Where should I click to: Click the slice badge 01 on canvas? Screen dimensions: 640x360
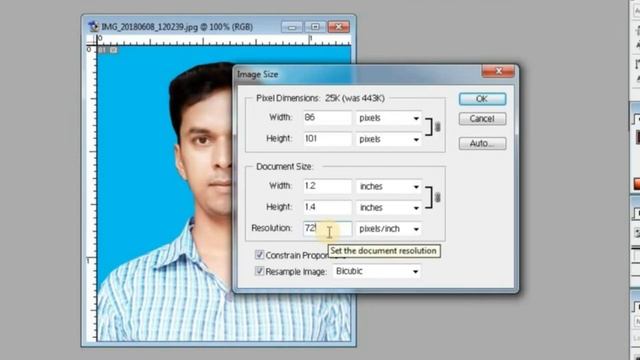pos(102,50)
